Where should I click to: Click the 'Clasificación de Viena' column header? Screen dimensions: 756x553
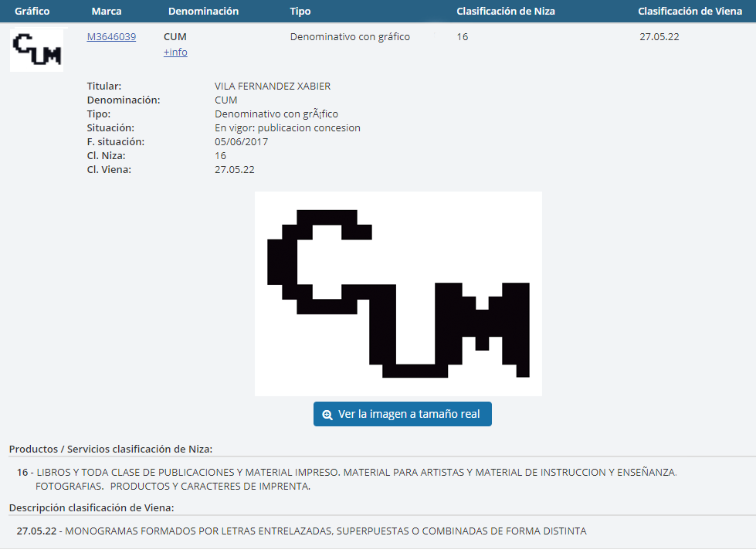point(690,11)
